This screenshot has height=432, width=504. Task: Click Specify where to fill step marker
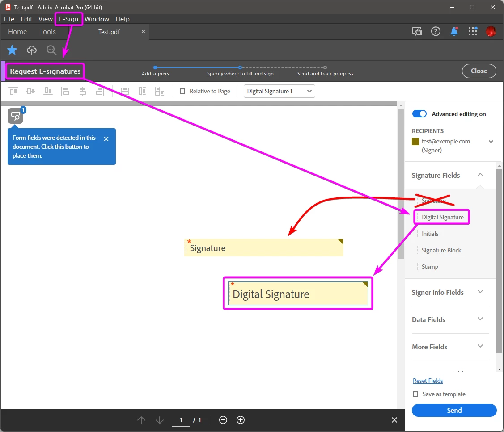click(x=240, y=67)
